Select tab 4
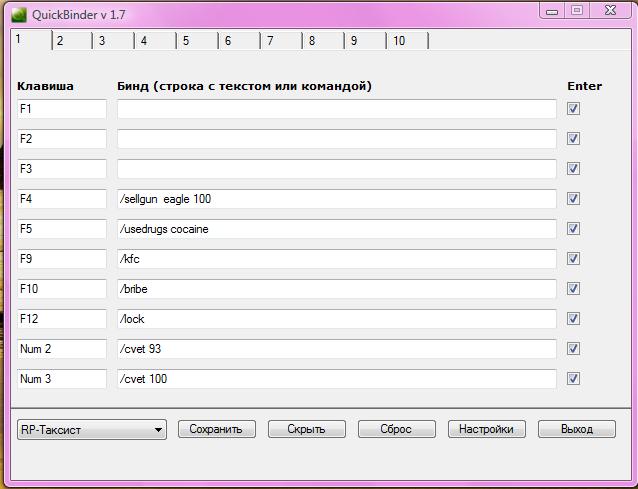The width and height of the screenshot is (638, 489). point(156,41)
